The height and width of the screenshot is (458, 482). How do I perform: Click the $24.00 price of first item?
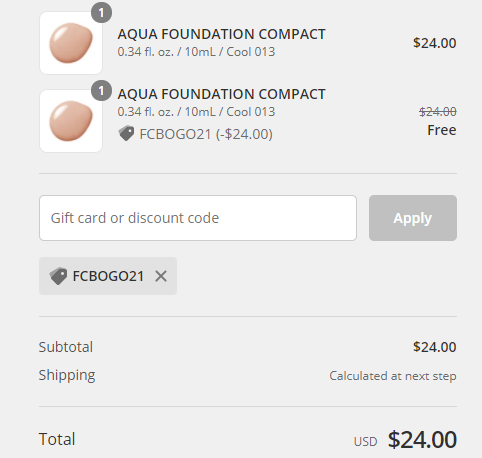pyautogui.click(x=435, y=43)
